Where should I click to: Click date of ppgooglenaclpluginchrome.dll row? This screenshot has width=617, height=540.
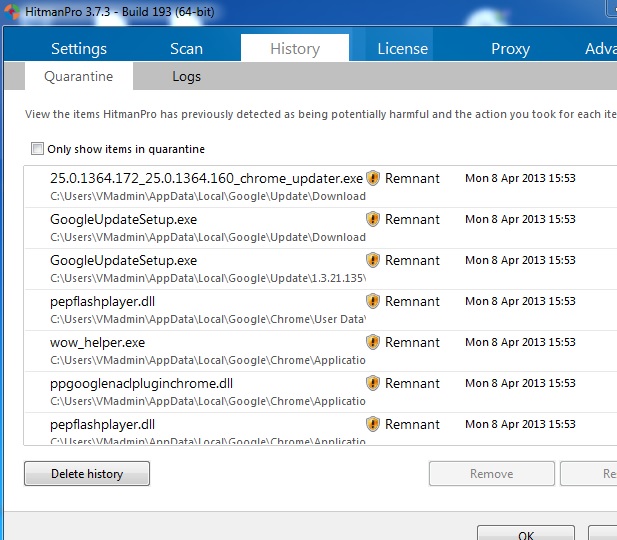pyautogui.click(x=520, y=383)
